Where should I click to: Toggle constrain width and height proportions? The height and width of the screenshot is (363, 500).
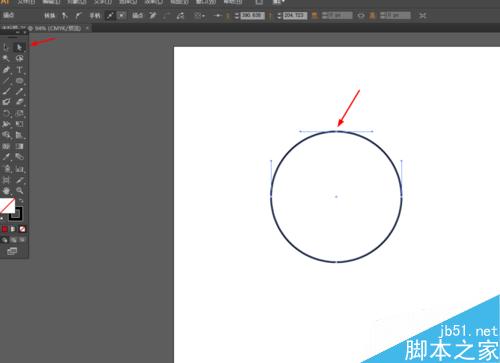pyautogui.click(x=361, y=16)
